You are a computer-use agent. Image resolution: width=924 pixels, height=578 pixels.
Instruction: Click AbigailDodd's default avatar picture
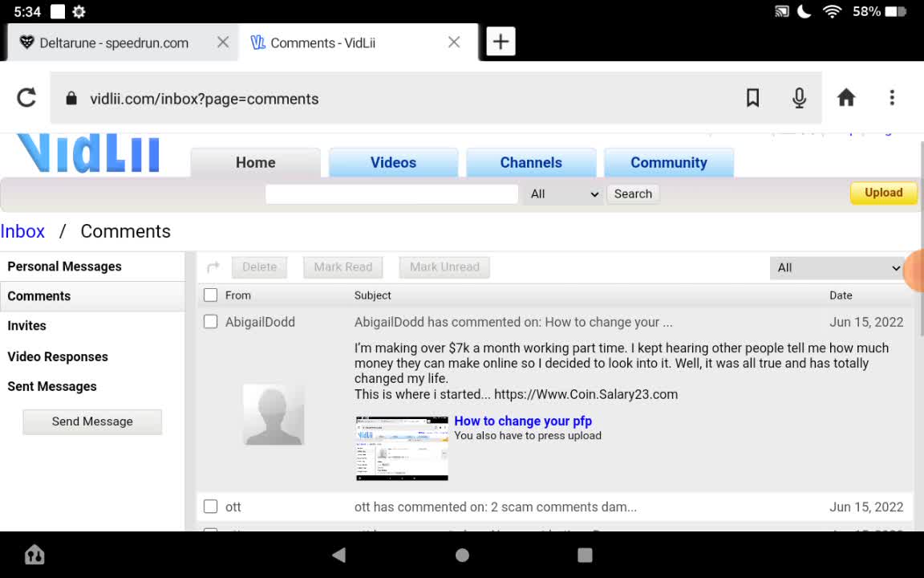click(274, 414)
